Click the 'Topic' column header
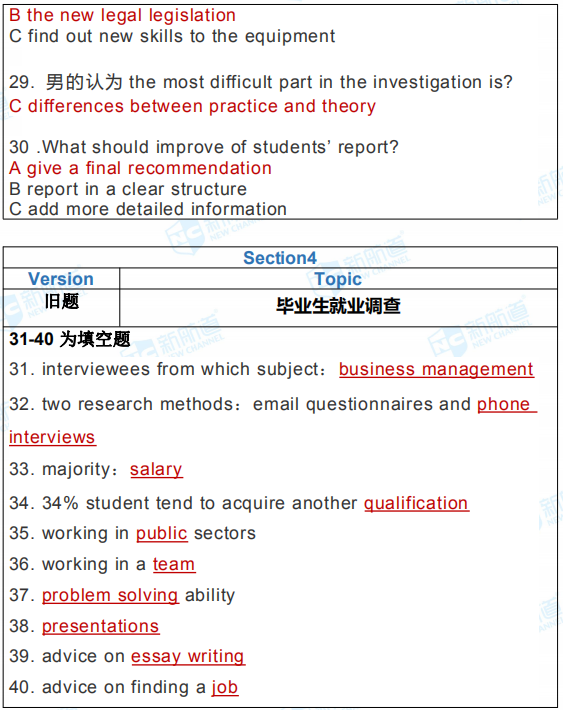 (x=338, y=279)
